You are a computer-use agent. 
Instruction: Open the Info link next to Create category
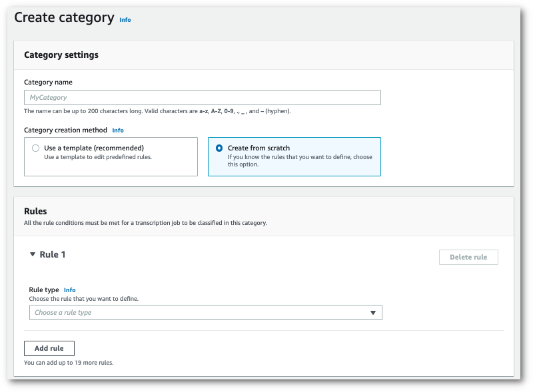(125, 20)
